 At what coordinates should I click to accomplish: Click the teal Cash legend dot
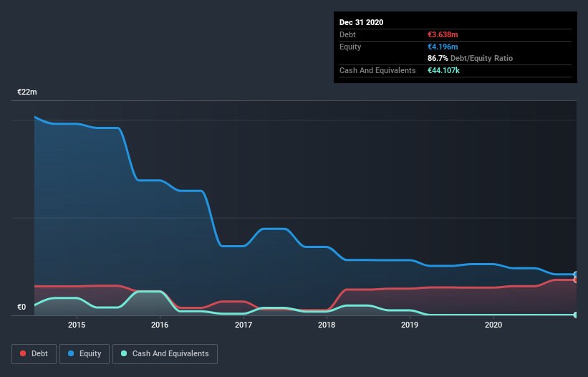click(124, 353)
